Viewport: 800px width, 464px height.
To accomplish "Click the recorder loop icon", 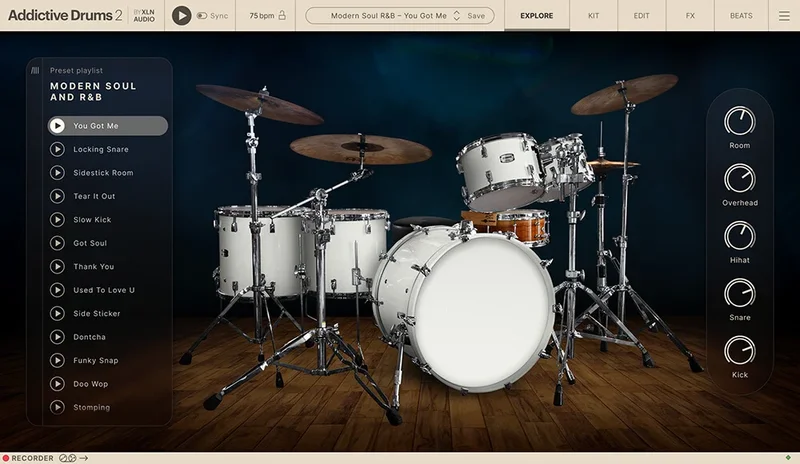I will click(x=67, y=458).
